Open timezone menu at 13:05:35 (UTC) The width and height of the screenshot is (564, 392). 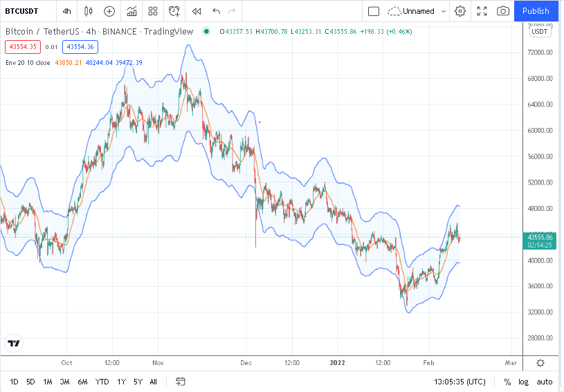click(x=460, y=382)
